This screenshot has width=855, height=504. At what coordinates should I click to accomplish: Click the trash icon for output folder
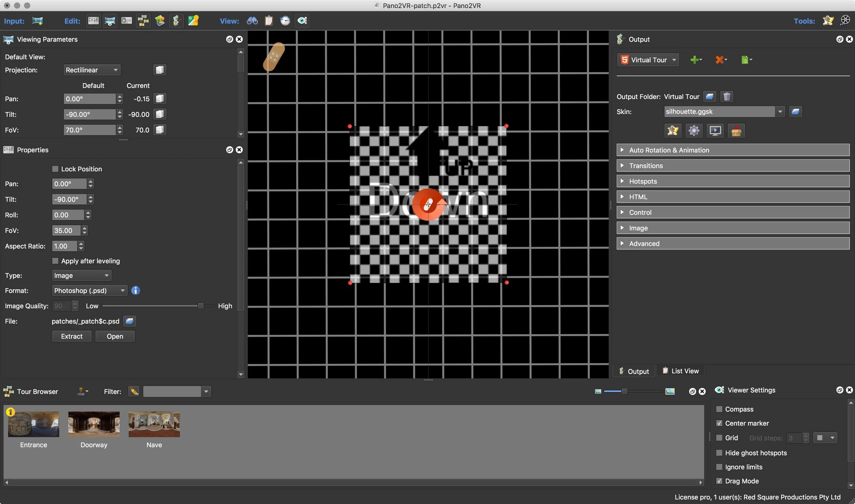pyautogui.click(x=727, y=97)
